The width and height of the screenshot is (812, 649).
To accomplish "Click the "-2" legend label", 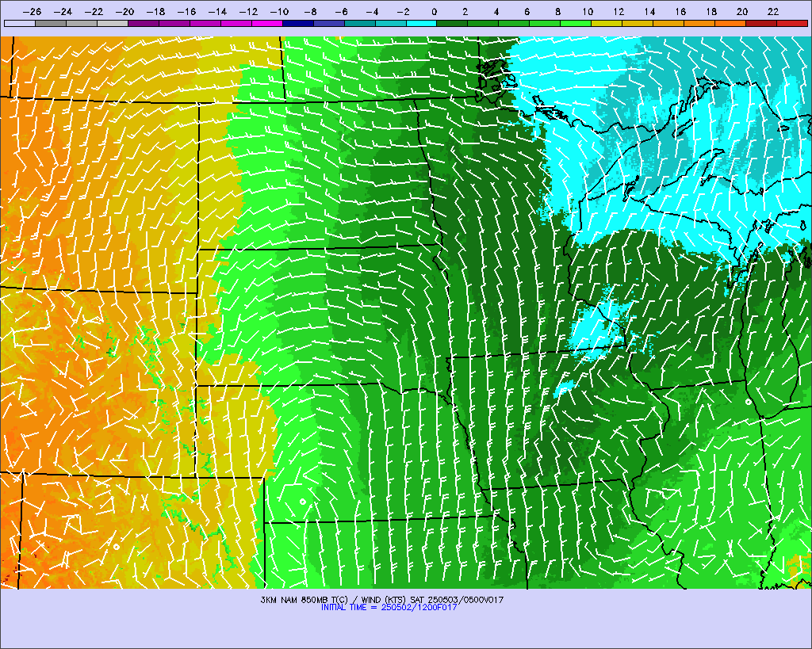I will tap(403, 11).
